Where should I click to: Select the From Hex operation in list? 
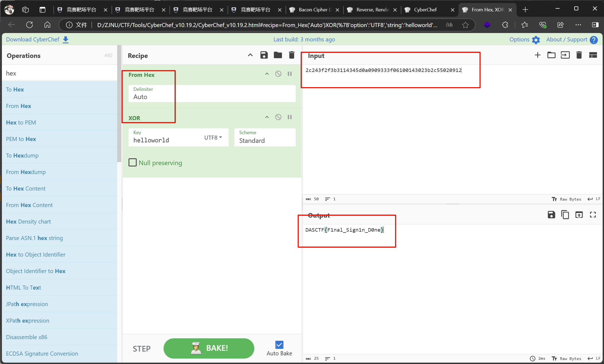click(60, 106)
